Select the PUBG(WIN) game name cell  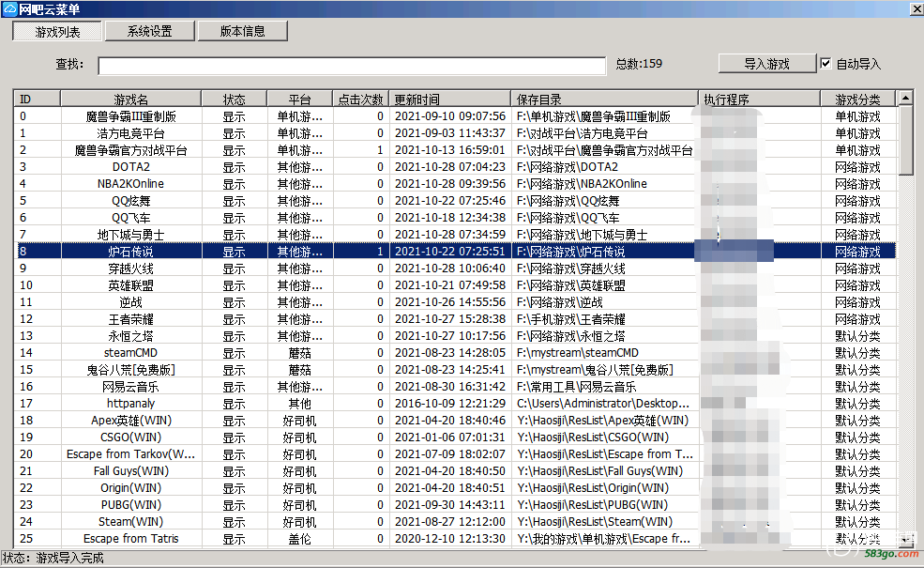pos(130,505)
